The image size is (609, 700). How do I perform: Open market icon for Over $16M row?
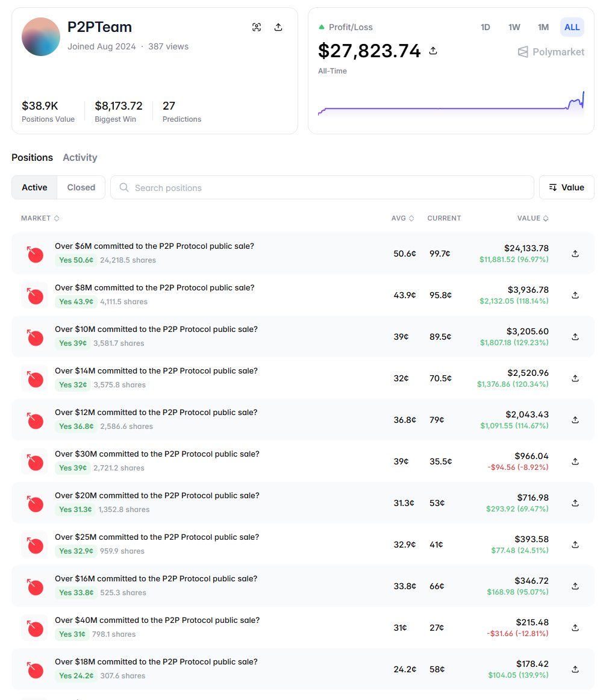(x=34, y=586)
